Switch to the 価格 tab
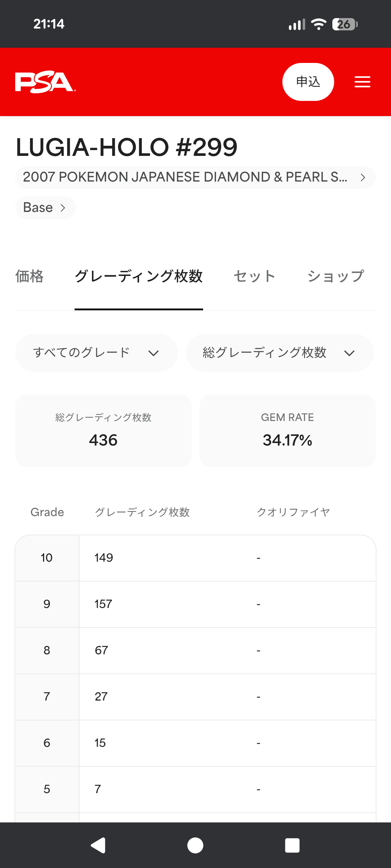This screenshot has width=391, height=868. 29,276
